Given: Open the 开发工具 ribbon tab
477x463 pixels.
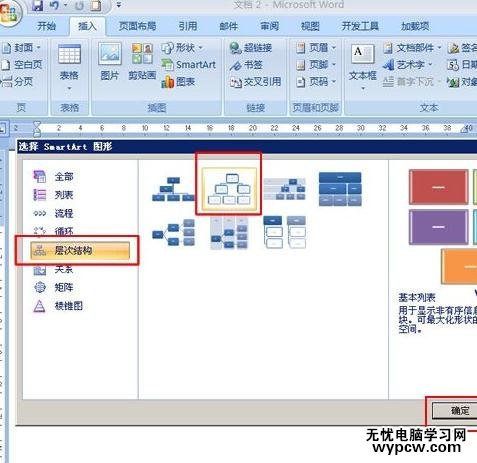Looking at the screenshot, I should coord(360,26).
